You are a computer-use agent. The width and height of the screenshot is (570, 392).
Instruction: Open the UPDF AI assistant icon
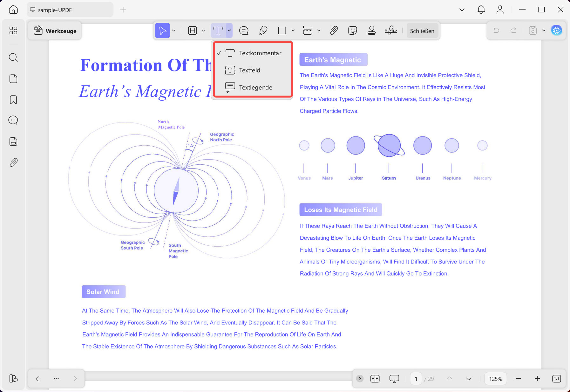pos(556,30)
